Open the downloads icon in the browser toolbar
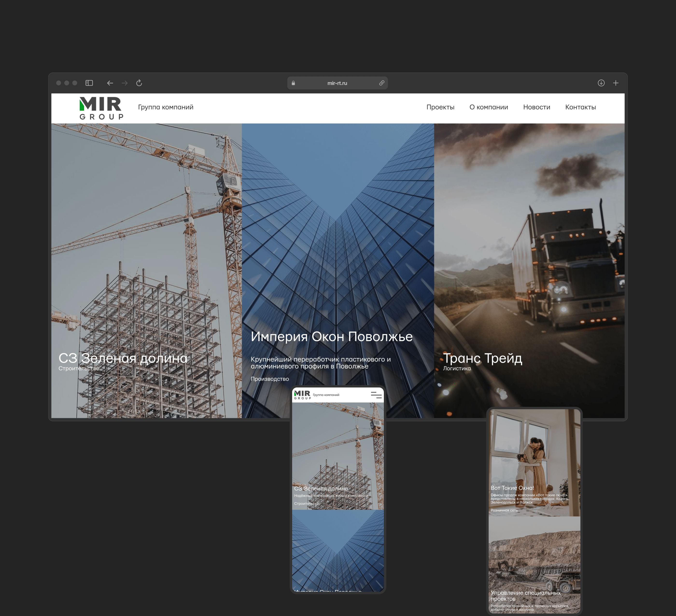676x616 pixels. coord(601,83)
